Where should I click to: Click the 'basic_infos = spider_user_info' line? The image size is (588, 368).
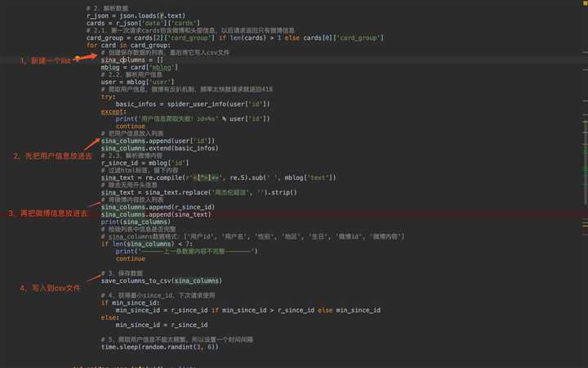click(x=193, y=104)
